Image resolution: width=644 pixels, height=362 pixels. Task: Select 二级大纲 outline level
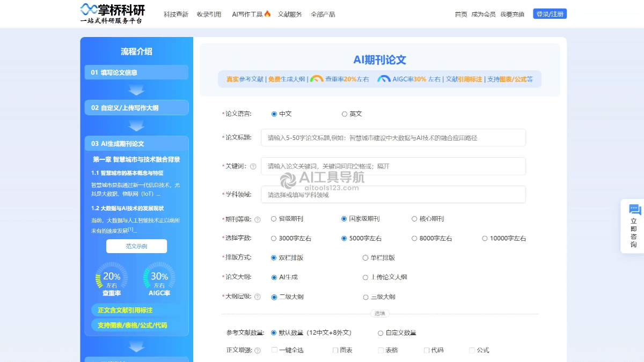click(x=274, y=297)
